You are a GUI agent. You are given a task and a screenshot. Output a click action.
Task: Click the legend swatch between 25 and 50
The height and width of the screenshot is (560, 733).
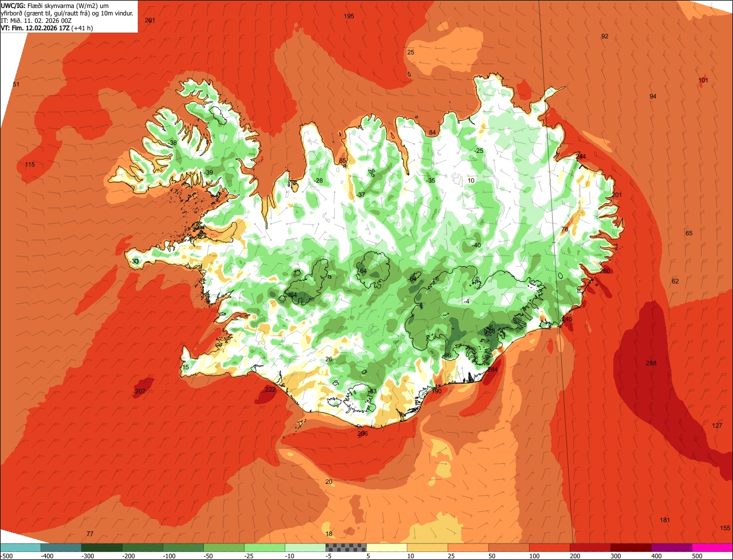pyautogui.click(x=468, y=547)
